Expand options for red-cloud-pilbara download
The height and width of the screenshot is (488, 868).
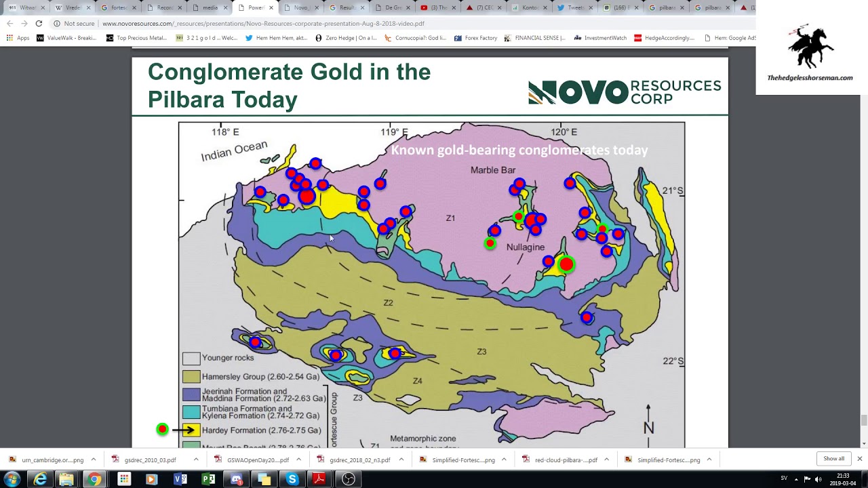606,460
